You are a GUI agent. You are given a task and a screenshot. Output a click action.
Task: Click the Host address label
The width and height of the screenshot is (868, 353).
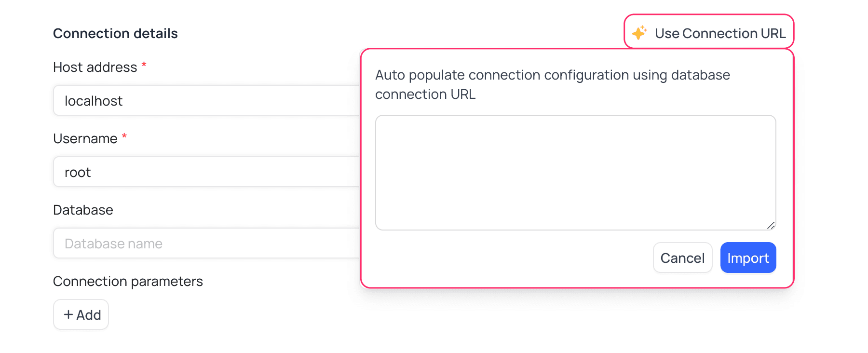[x=95, y=67]
